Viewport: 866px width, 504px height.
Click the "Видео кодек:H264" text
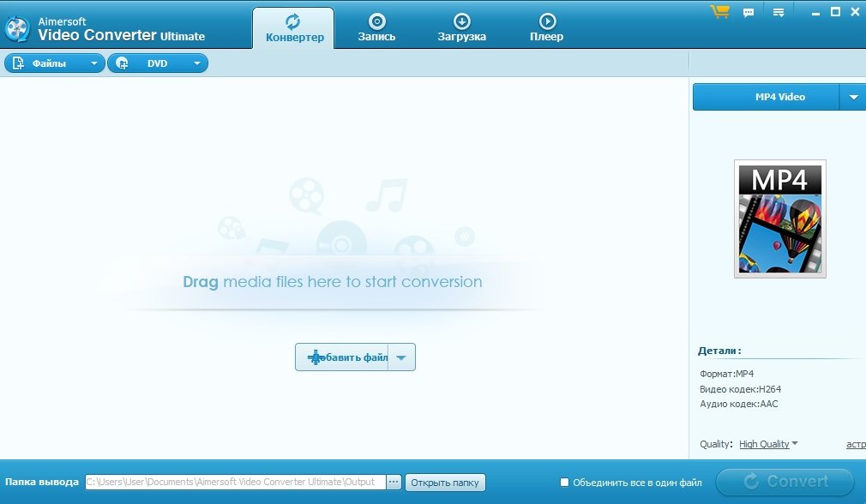740,389
